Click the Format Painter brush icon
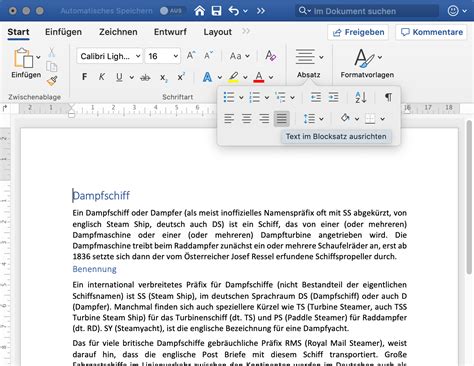Image resolution: width=474 pixels, height=366 pixels. (x=52, y=81)
